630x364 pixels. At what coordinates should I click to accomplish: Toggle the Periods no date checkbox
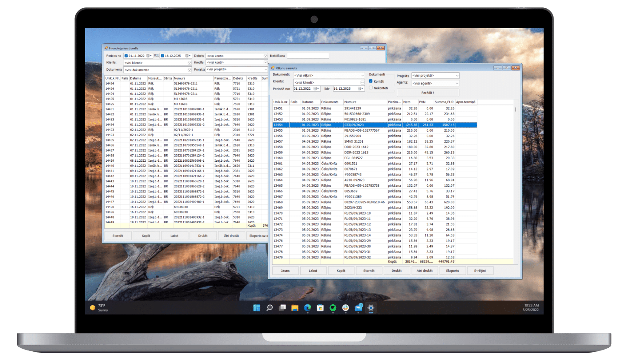click(x=126, y=56)
